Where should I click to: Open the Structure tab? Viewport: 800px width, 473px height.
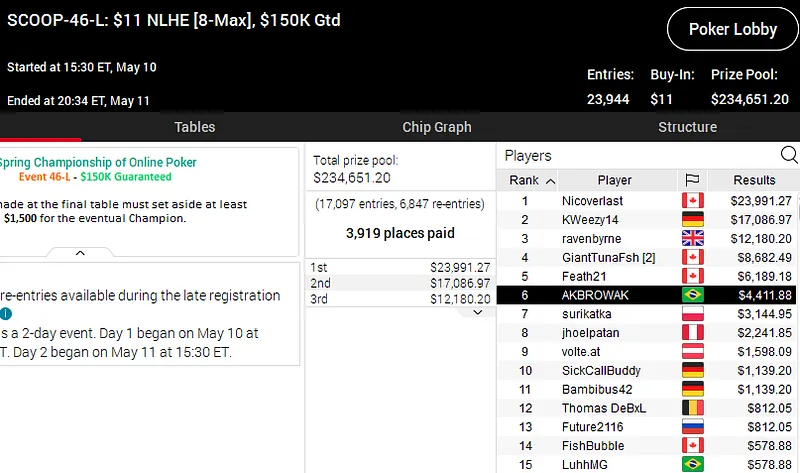point(687,127)
